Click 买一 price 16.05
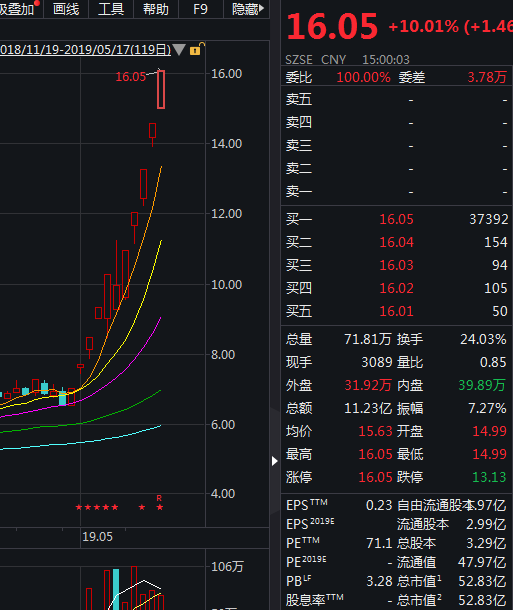This screenshot has width=513, height=610. pos(396,219)
